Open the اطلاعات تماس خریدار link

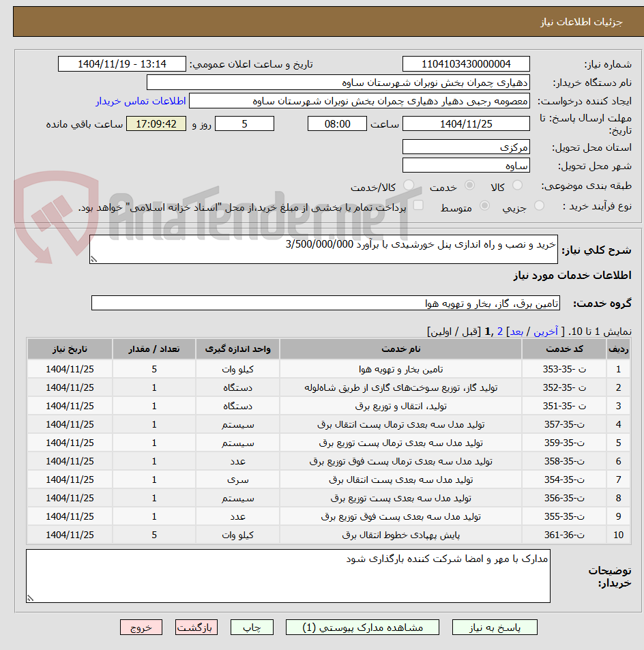tap(141, 102)
